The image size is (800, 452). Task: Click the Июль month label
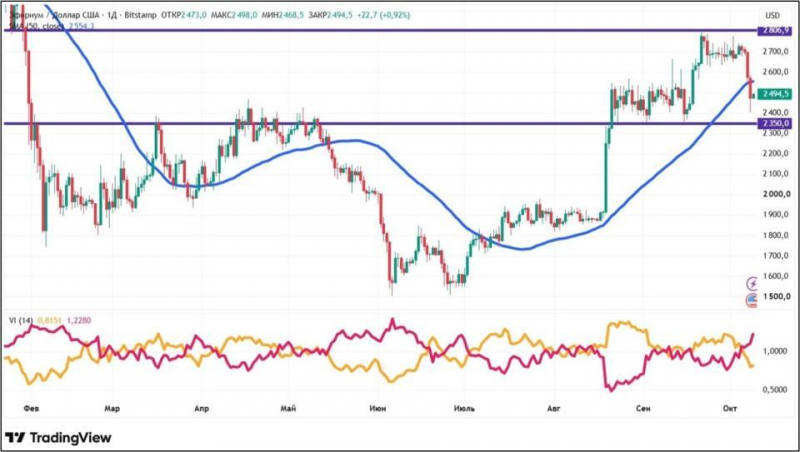pos(464,408)
